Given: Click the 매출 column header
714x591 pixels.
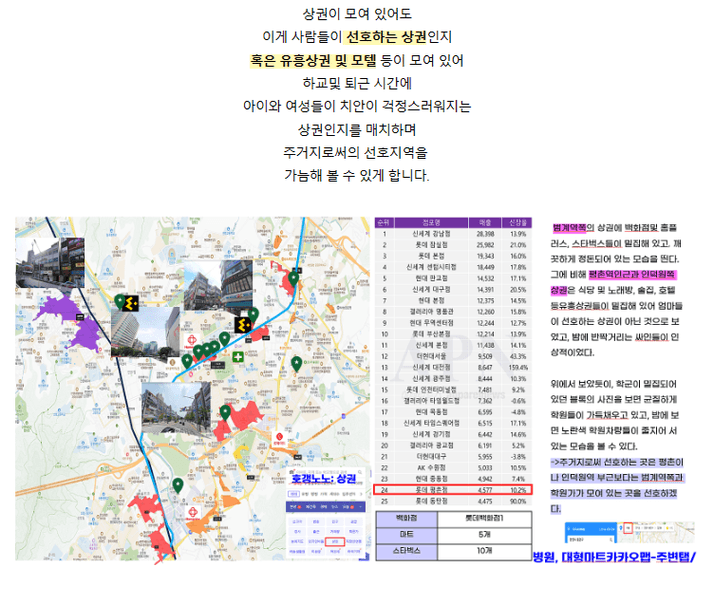Looking at the screenshot, I should coord(485,222).
